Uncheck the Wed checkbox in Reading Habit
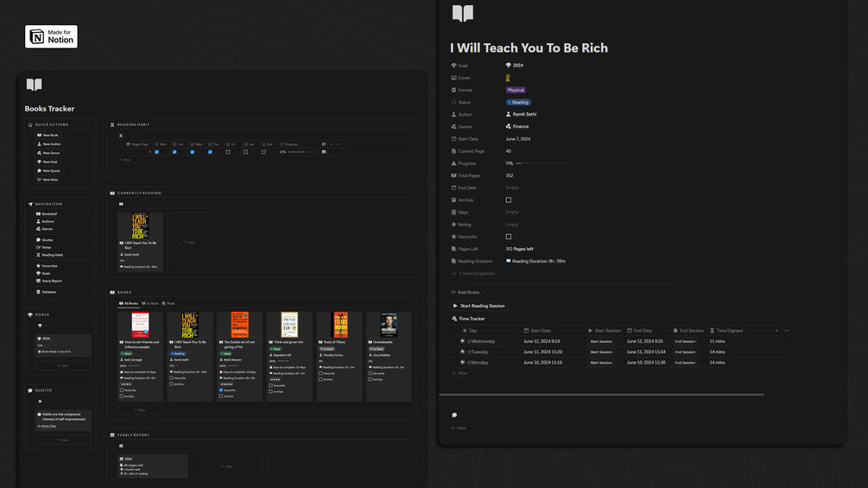 pyautogui.click(x=193, y=152)
